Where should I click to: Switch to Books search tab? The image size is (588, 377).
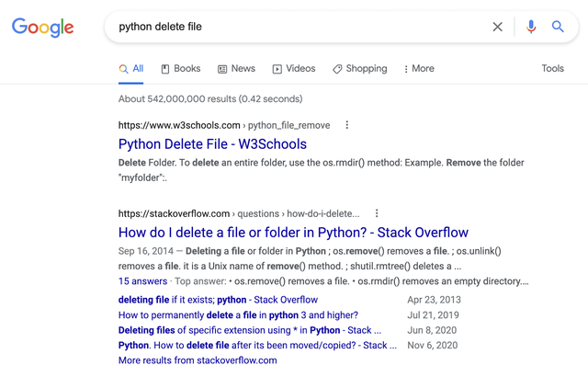coord(181,69)
